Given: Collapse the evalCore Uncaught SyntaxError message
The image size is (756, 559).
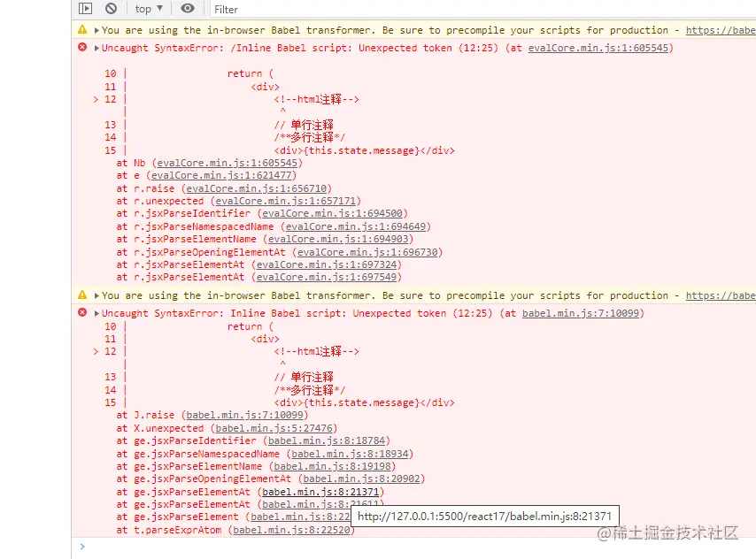Looking at the screenshot, I should coord(96,48).
